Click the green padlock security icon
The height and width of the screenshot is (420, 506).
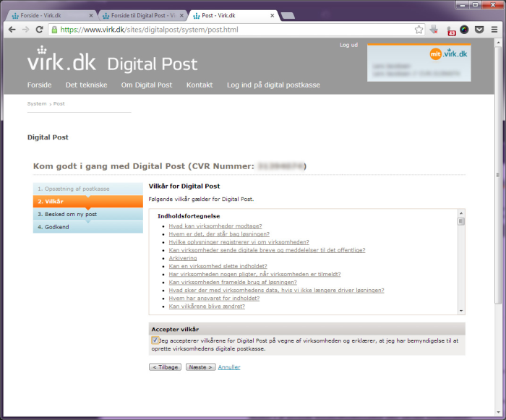54,30
